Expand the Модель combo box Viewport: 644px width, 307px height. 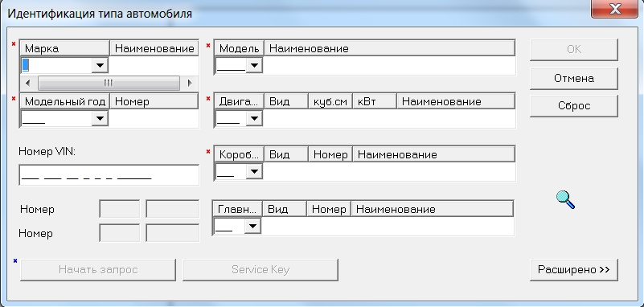(254, 65)
